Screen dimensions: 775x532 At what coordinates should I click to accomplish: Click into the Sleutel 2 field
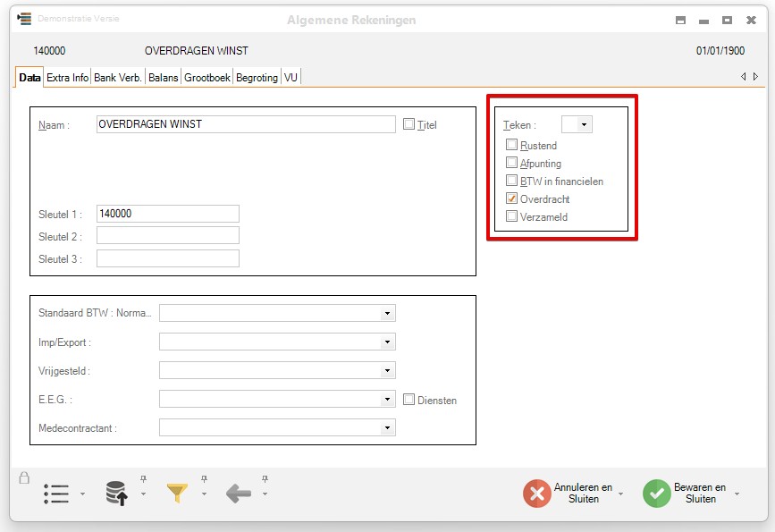(x=167, y=236)
